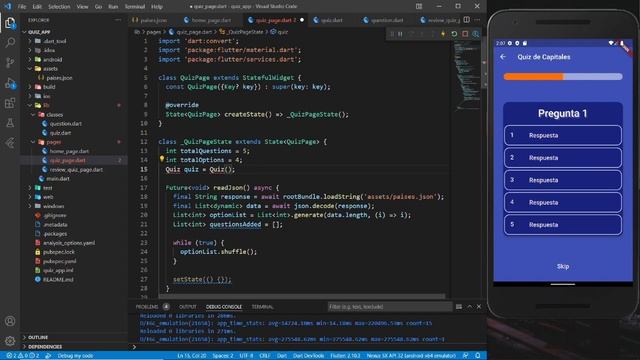Switch to the OUTPUT panel tab
The width and height of the screenshot is (640, 360).
[x=188, y=307]
